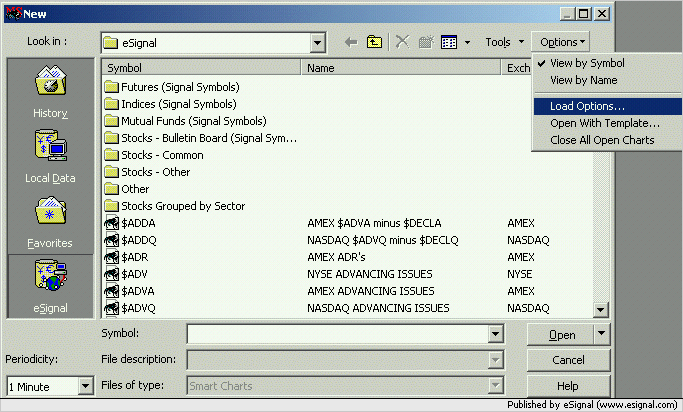Click the Open button
Viewport: 683px width, 412px height.
point(561,334)
